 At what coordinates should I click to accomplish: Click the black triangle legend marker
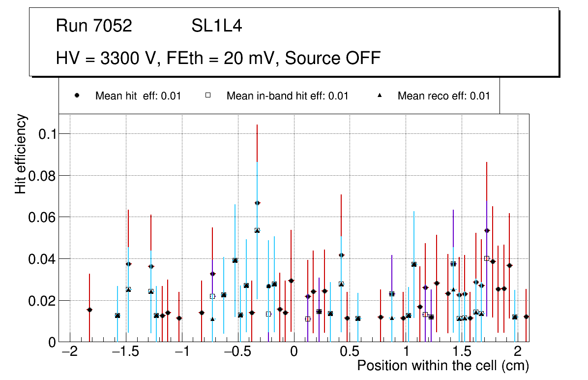[379, 96]
